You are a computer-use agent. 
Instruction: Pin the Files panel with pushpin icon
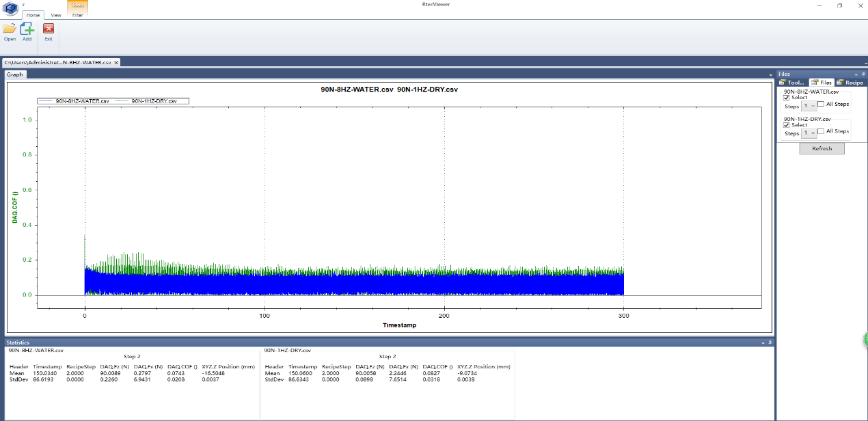point(863,74)
